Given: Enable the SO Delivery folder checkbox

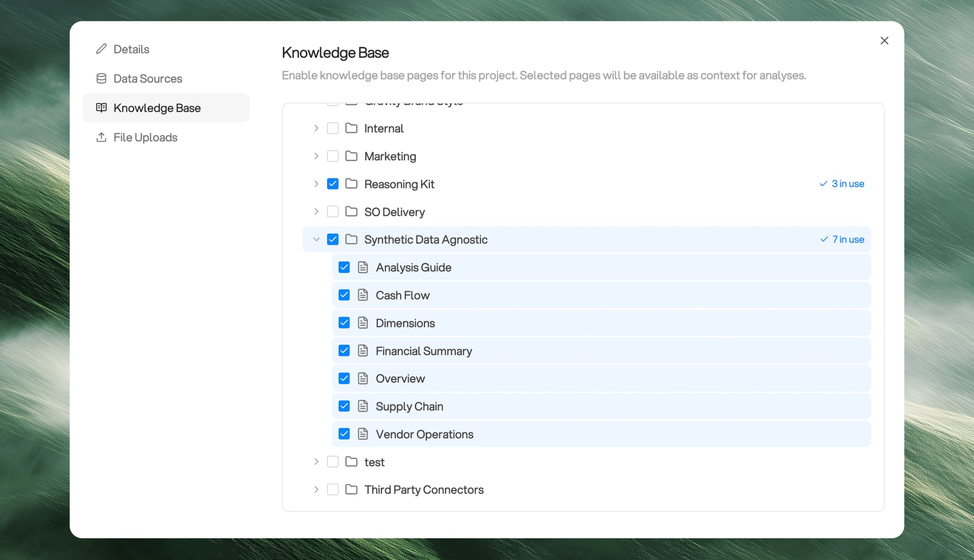Looking at the screenshot, I should [x=332, y=212].
